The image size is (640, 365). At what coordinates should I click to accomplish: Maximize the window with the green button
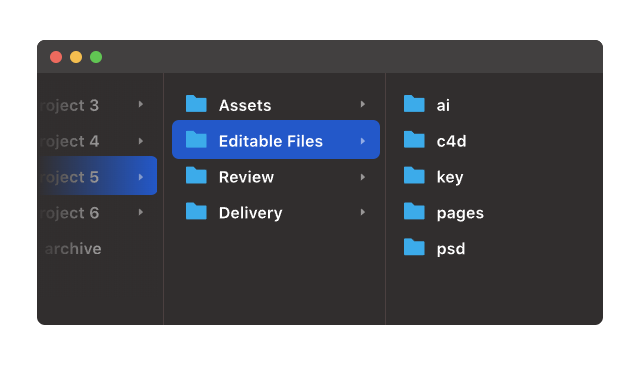tap(96, 57)
